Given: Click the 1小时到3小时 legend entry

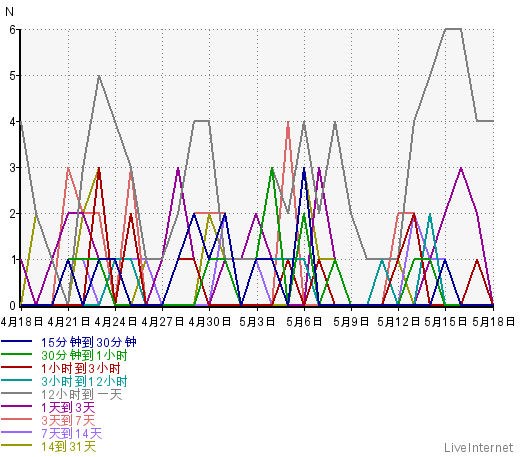Looking at the screenshot, I should [80, 368].
